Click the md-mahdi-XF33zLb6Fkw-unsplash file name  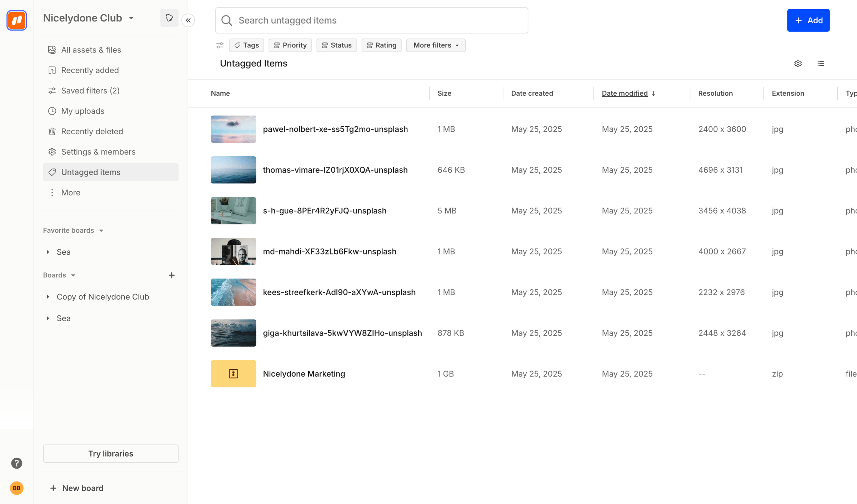330,252
